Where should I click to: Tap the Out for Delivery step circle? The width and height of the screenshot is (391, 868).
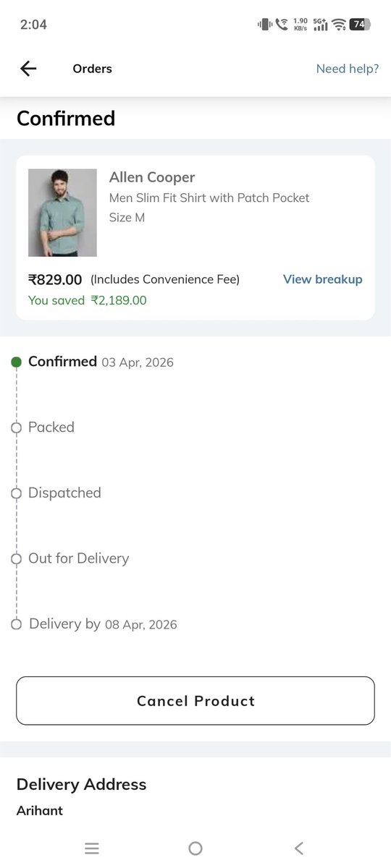pos(17,559)
